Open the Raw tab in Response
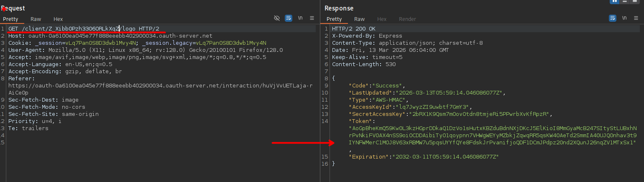 [x=359, y=19]
